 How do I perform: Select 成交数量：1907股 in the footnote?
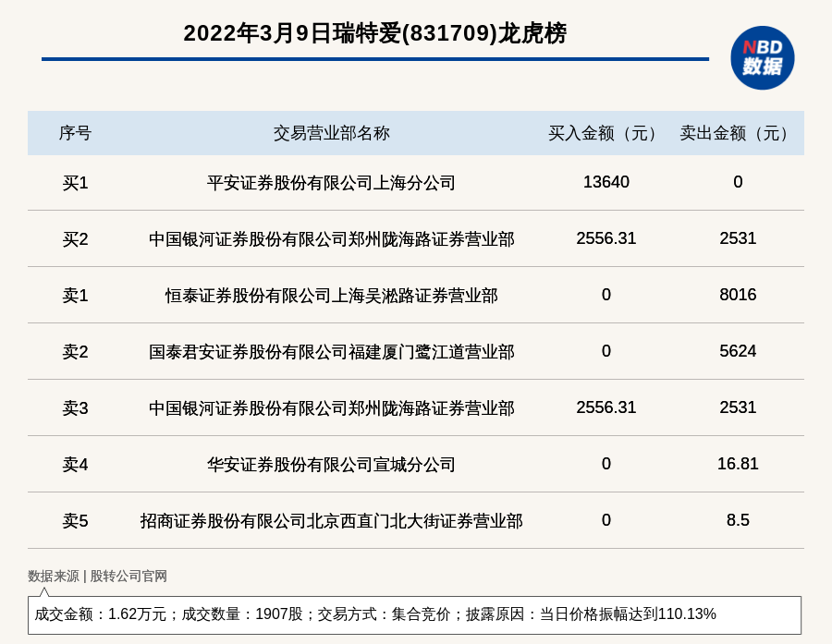pos(242,614)
